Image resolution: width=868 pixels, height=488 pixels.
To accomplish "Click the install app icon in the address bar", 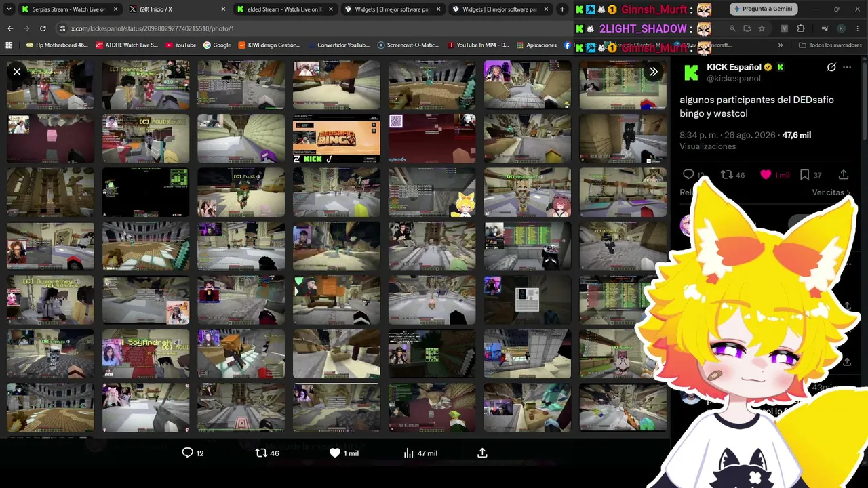I will coord(747,28).
